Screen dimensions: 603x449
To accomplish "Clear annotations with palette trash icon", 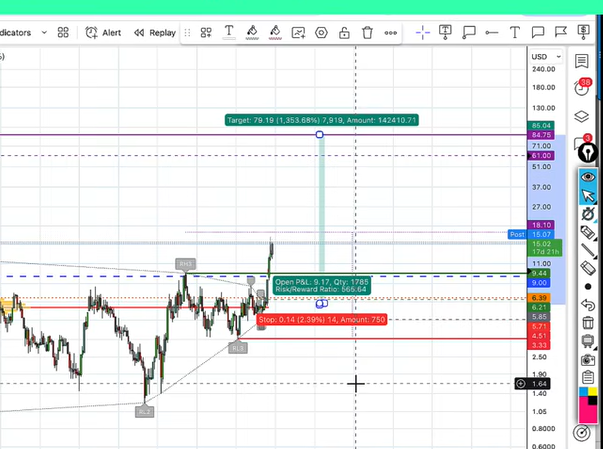I will point(588,323).
